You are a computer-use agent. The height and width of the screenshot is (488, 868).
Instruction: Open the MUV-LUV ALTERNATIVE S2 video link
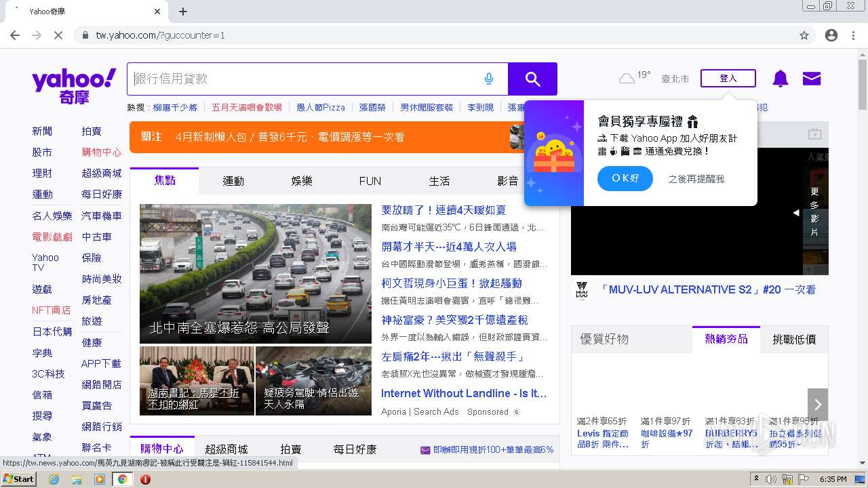[x=707, y=289]
